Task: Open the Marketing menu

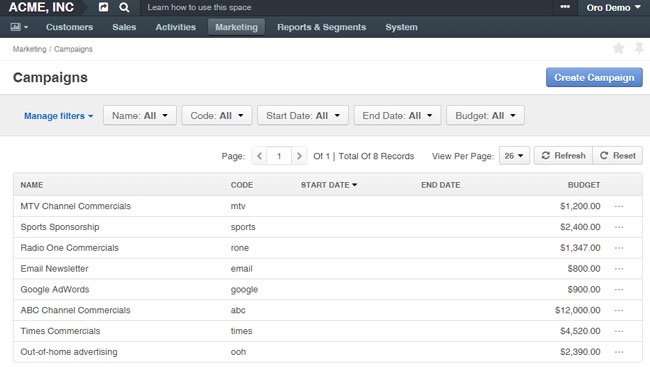Action: 236,27
